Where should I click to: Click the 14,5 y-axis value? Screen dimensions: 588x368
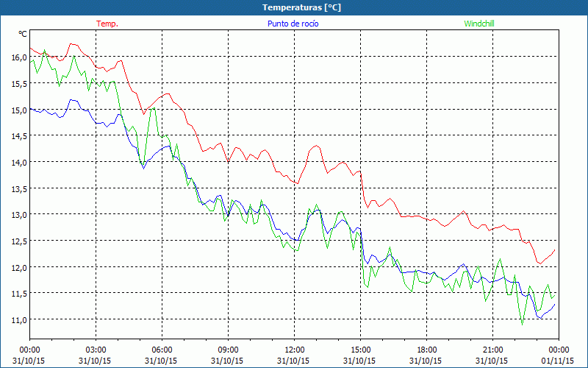coord(19,136)
